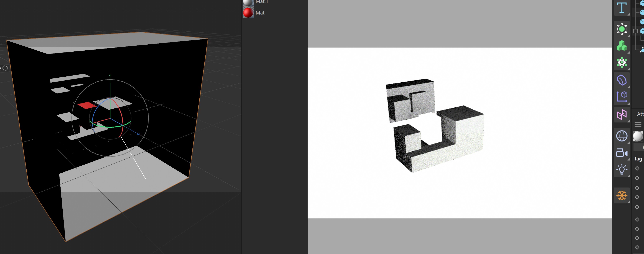Select the Text spline tool
644x254 pixels.
coord(622,7)
